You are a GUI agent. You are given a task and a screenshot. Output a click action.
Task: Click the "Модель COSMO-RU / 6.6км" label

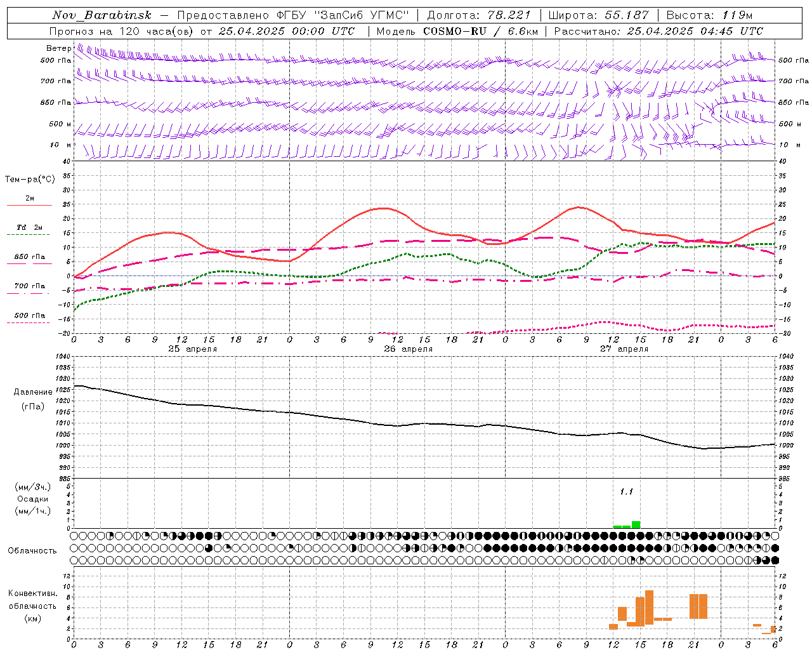[x=457, y=31]
